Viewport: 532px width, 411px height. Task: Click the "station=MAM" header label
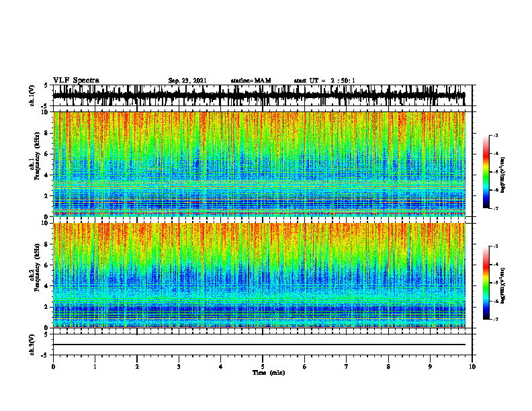[x=251, y=81]
